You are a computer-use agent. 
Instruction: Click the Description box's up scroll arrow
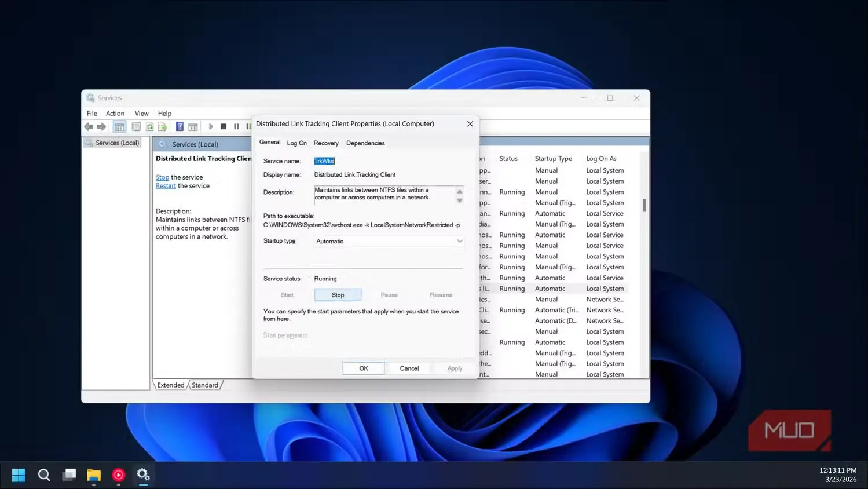coord(460,191)
